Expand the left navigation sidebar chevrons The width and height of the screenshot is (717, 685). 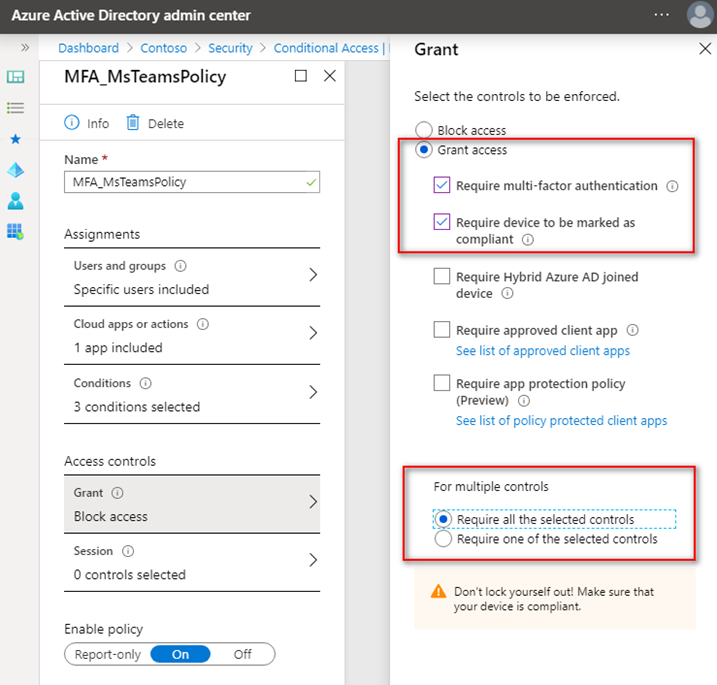[25, 48]
